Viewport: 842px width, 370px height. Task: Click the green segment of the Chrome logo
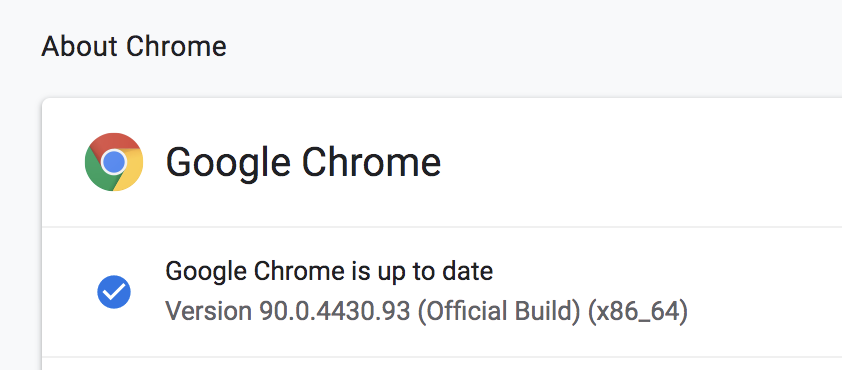tap(97, 172)
